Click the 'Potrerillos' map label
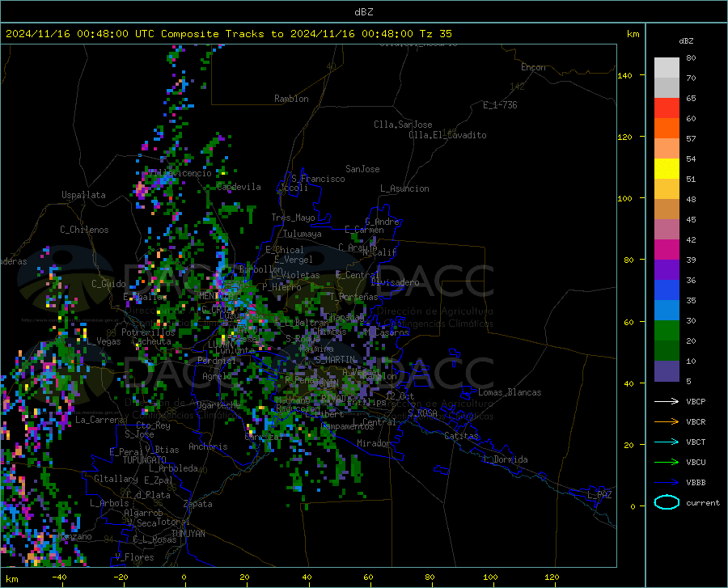The height and width of the screenshot is (588, 728). [x=148, y=332]
